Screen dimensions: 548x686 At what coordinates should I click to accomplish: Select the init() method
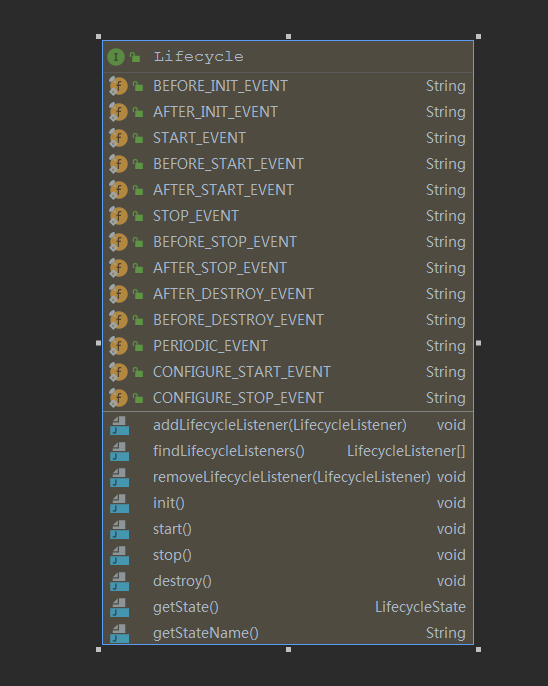(169, 503)
